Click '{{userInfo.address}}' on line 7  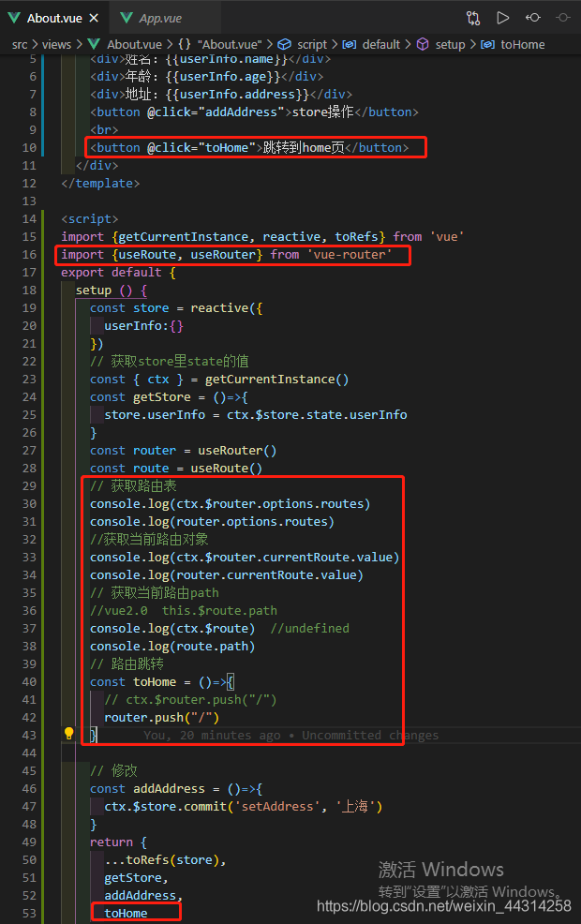(x=237, y=95)
